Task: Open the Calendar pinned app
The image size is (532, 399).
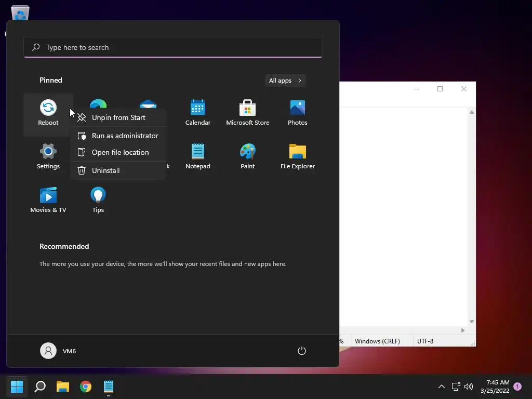Action: (198, 114)
